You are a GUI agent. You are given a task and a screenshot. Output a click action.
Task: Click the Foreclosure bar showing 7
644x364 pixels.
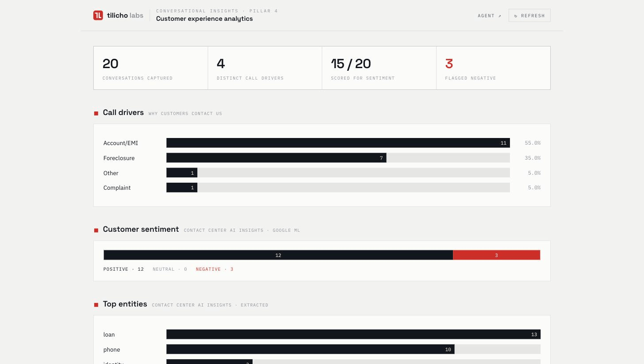tap(276, 158)
